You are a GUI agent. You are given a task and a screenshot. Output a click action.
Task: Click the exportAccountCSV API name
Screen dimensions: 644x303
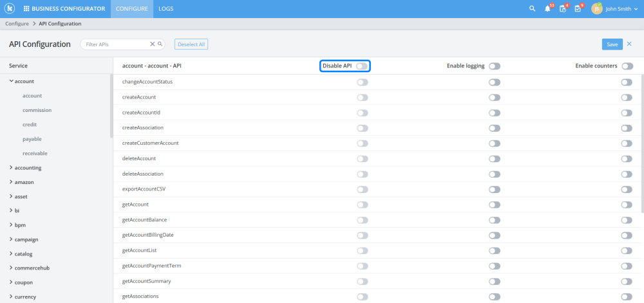coord(144,189)
